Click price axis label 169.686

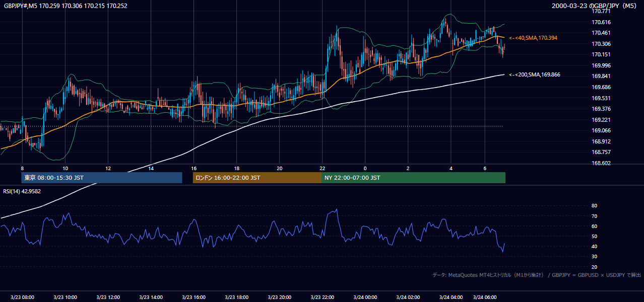(x=601, y=87)
